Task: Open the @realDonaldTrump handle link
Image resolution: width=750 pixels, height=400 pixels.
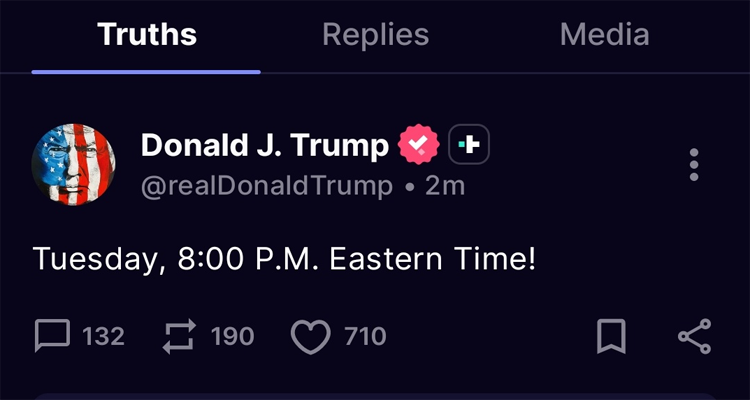Action: (x=267, y=187)
